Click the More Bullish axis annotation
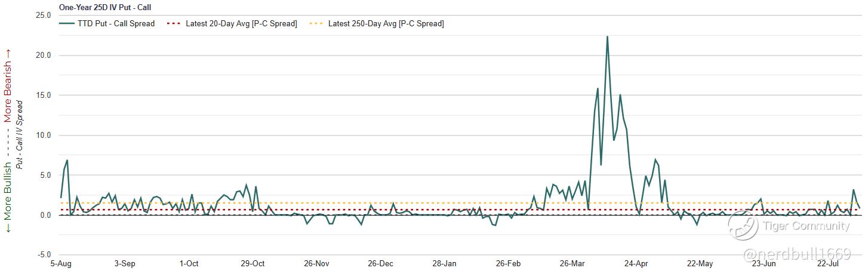868x274 pixels. [x=8, y=197]
